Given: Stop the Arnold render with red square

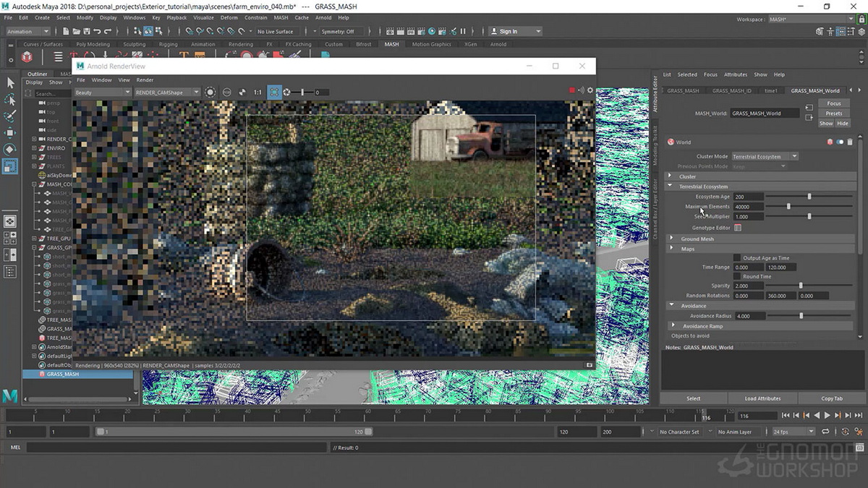Looking at the screenshot, I should [571, 91].
